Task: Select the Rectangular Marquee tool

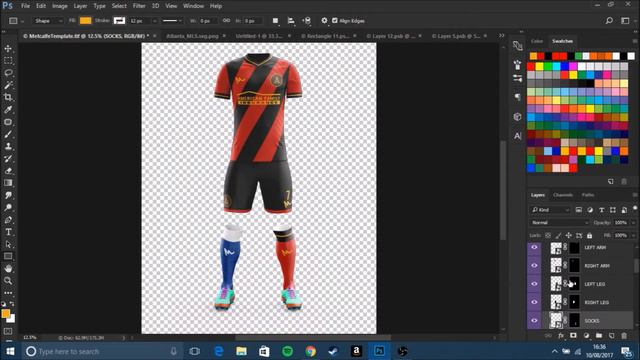Action: coord(8,61)
